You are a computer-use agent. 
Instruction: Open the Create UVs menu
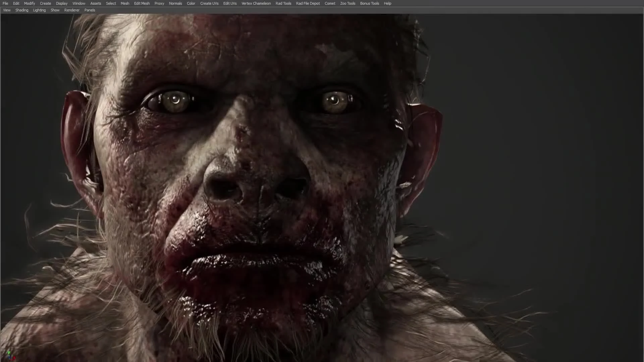209,3
